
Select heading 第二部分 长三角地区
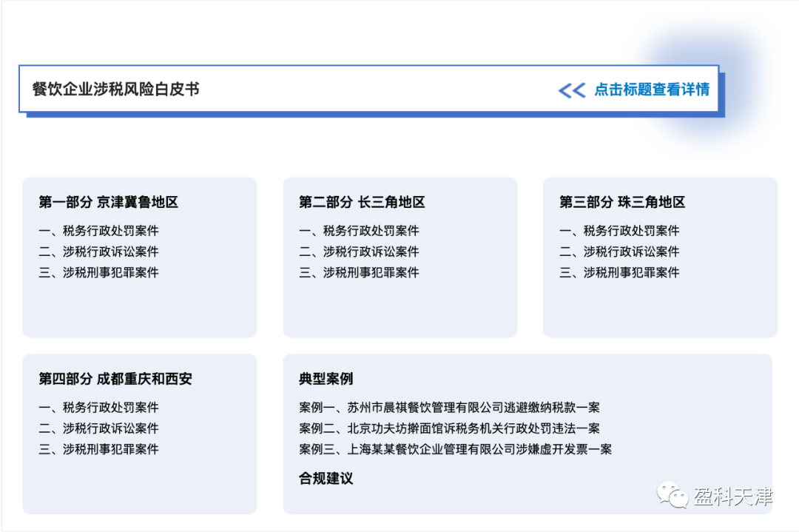tap(362, 202)
